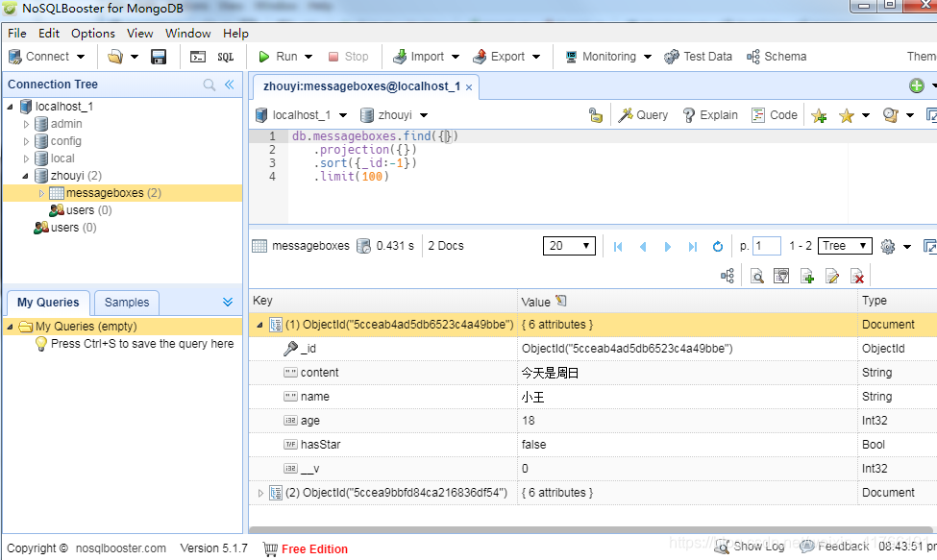Switch to the Samples tab
Viewport: 937px width, 560px height.
click(127, 303)
